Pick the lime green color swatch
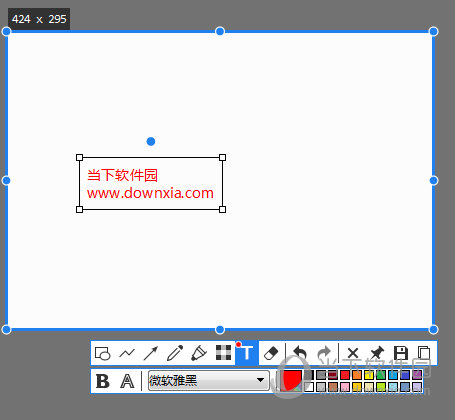Viewport: 455px width, 420px height. [381, 387]
